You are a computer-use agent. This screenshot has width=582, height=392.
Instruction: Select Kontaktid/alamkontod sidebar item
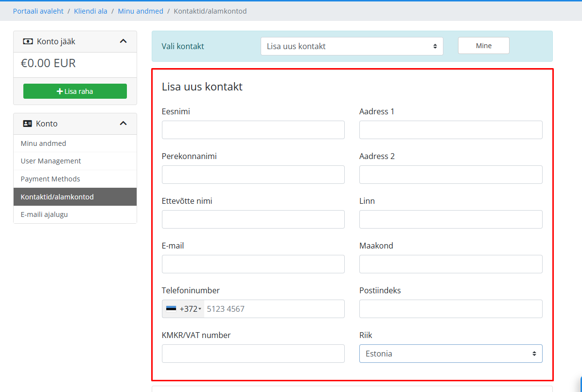coord(57,197)
